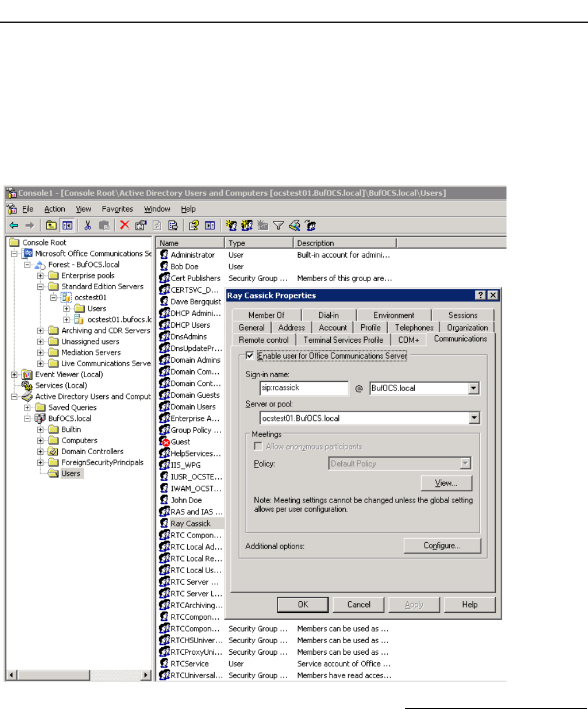
Task: Click the Apply button
Action: click(x=414, y=605)
